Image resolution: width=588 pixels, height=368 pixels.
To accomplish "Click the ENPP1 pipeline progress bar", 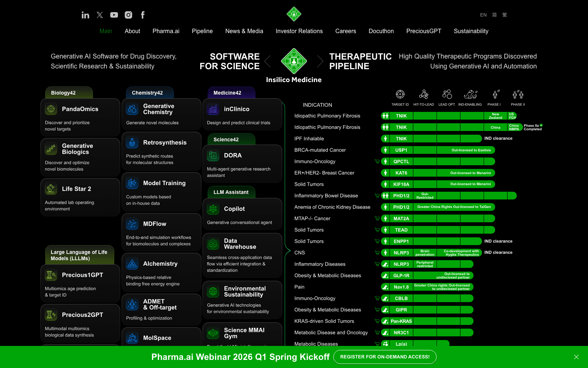I will click(431, 241).
